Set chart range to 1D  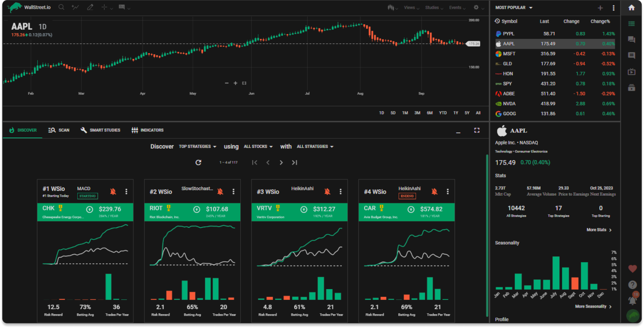[x=381, y=113]
